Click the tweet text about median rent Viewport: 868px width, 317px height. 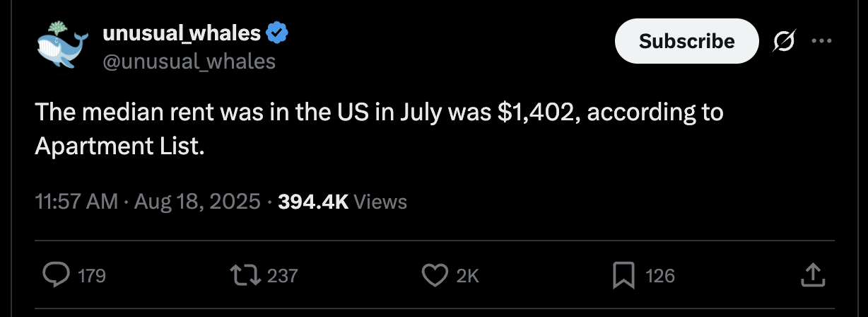378,129
